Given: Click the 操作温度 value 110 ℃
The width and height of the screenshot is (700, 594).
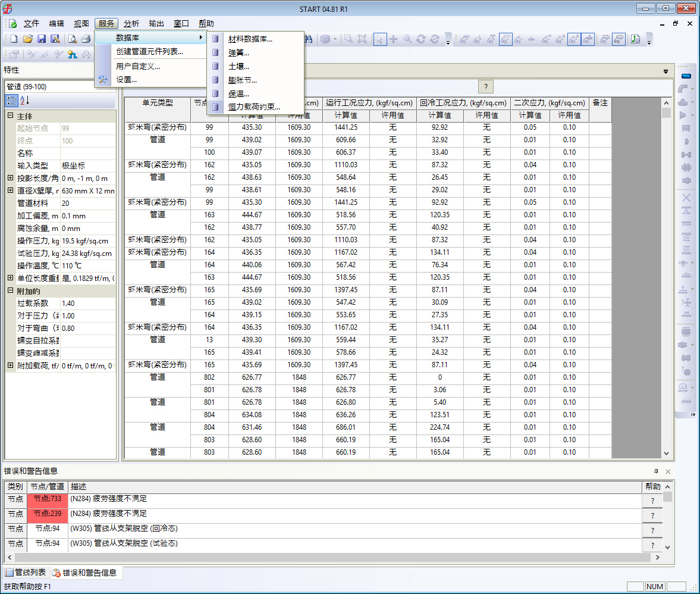Looking at the screenshot, I should (x=88, y=265).
